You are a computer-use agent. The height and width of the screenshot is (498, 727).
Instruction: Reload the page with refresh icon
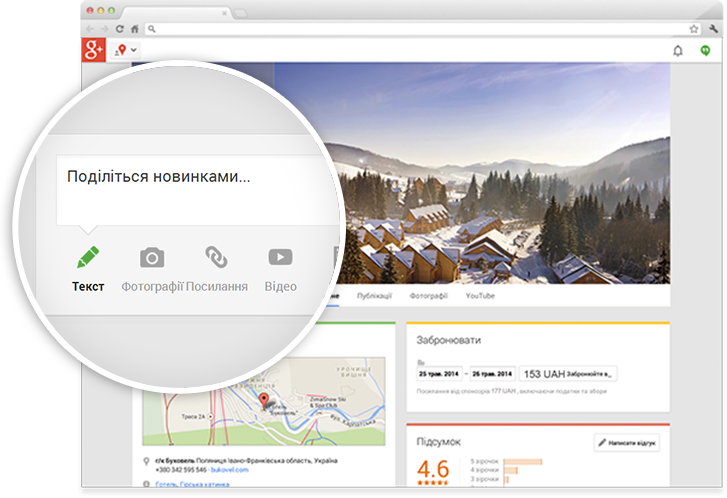point(120,29)
